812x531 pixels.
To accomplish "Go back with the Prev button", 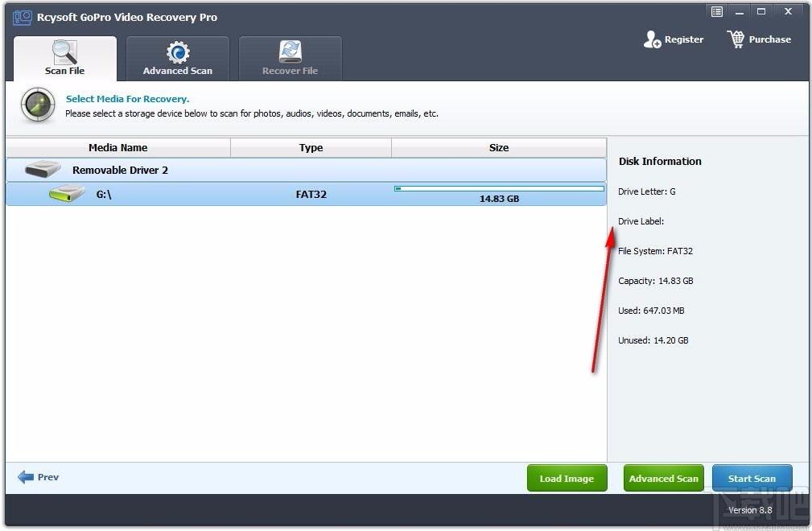I will point(39,476).
